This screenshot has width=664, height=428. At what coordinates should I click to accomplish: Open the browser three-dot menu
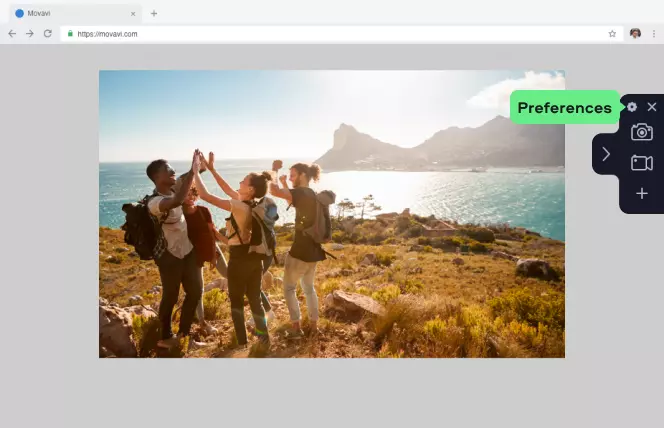click(654, 34)
